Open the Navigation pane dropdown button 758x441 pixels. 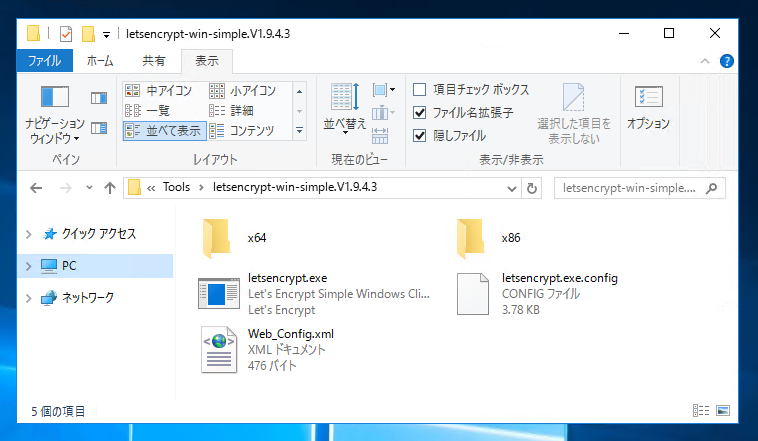pyautogui.click(x=55, y=114)
